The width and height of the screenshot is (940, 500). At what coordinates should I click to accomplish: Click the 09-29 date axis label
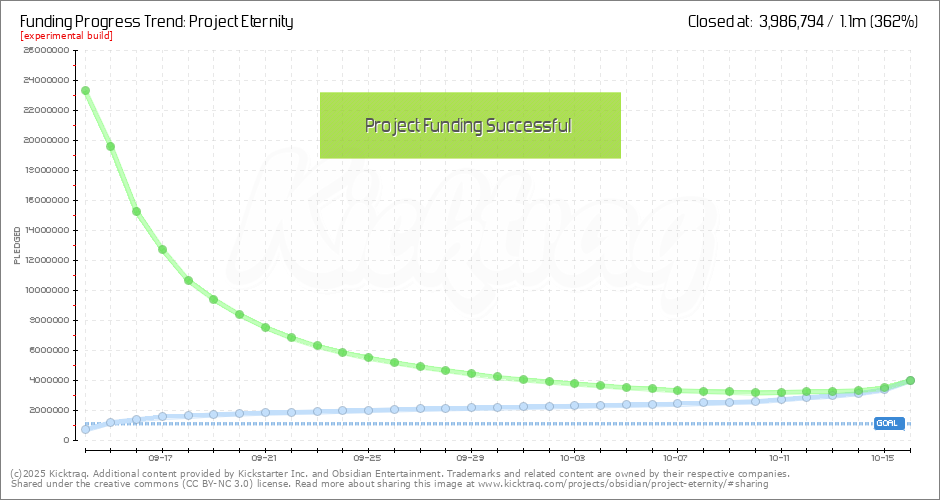tap(470, 459)
